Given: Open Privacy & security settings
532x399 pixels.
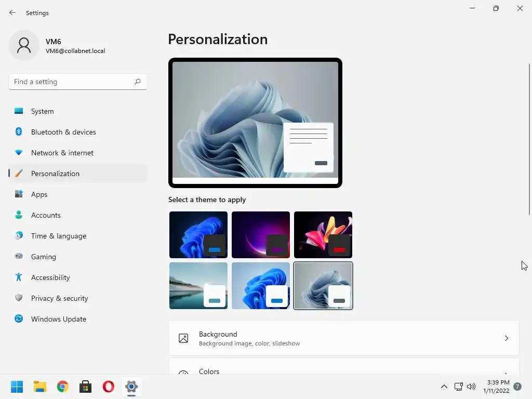Looking at the screenshot, I should (x=78, y=298).
